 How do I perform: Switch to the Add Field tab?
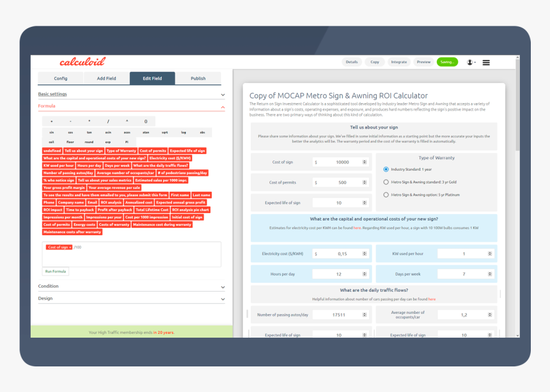pyautogui.click(x=106, y=79)
